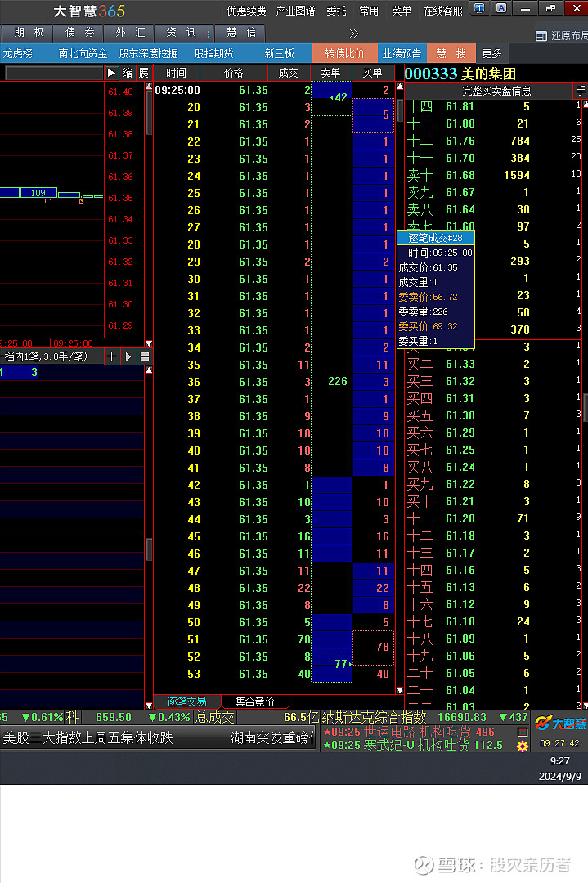Click the up arrow of the lower-left panel scrollbar
Image resolution: width=588 pixels, height=883 pixels.
click(x=149, y=370)
